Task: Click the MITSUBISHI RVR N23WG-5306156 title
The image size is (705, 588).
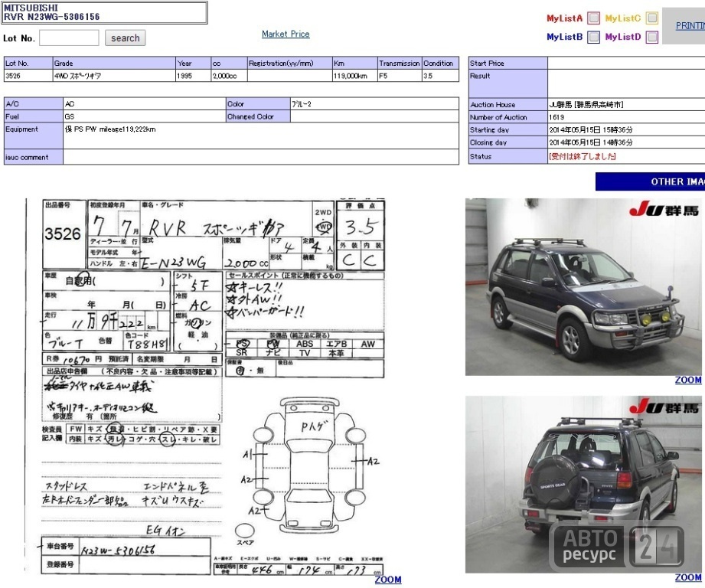Action: coord(105,12)
